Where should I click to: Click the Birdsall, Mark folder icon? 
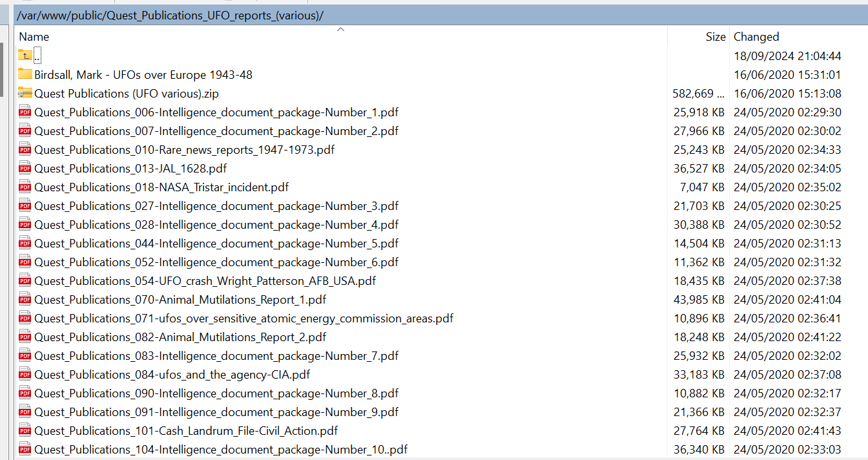coord(25,74)
